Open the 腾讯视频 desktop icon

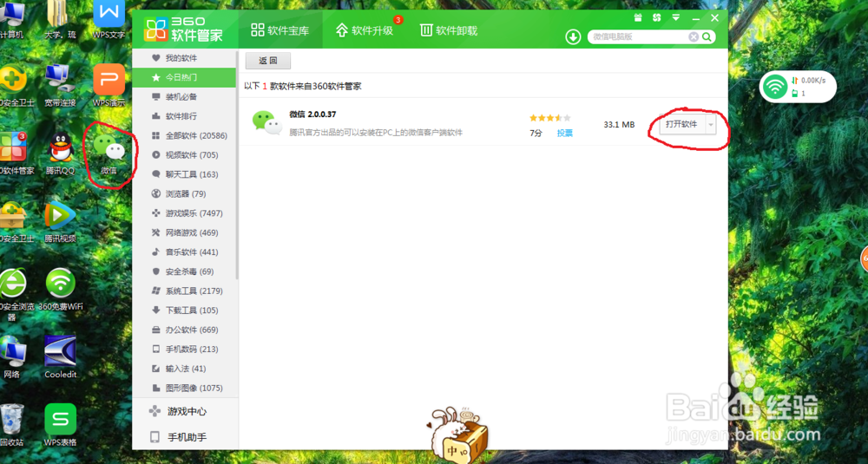[60, 221]
